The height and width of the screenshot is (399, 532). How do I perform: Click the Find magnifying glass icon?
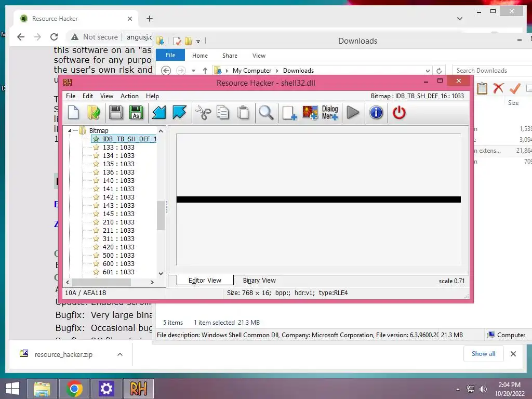[x=266, y=112]
